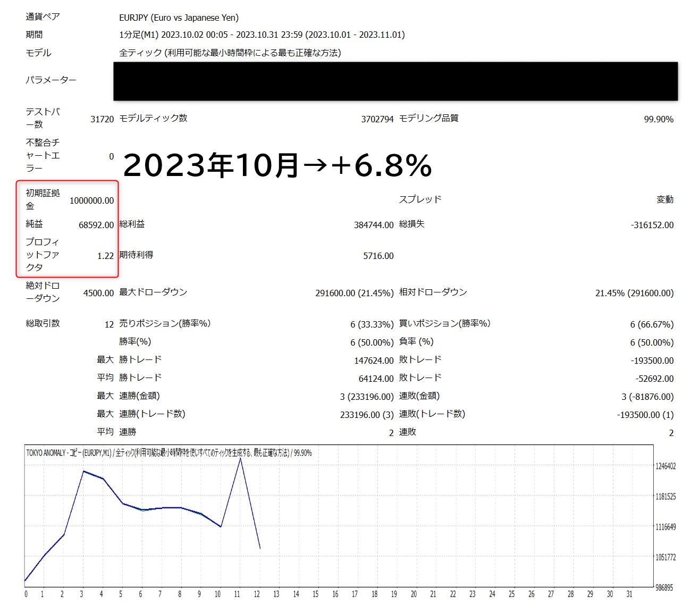Click the 総利益 value 384744.00

(x=374, y=225)
